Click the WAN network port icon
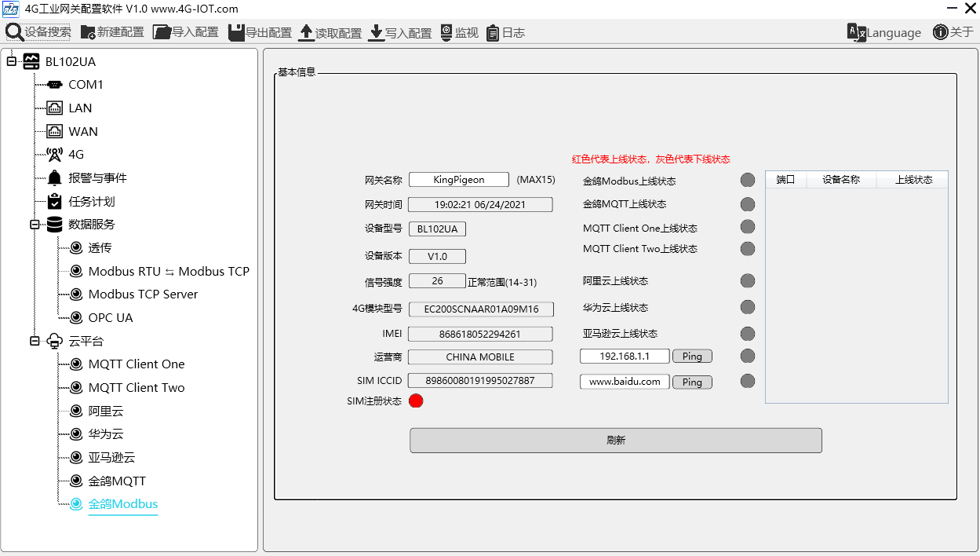The width and height of the screenshot is (980, 556). pos(54,131)
